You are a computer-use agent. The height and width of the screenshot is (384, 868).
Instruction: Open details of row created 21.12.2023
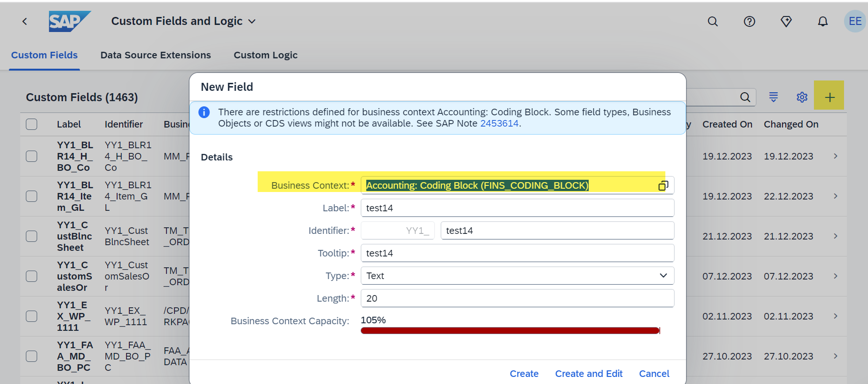pyautogui.click(x=836, y=236)
